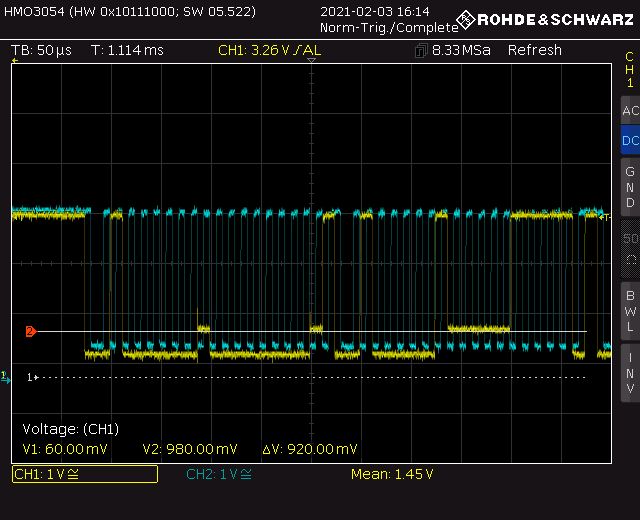This screenshot has width=640, height=520.
Task: Click the ΔV: 920.00 mV cursor value
Action: 310,449
